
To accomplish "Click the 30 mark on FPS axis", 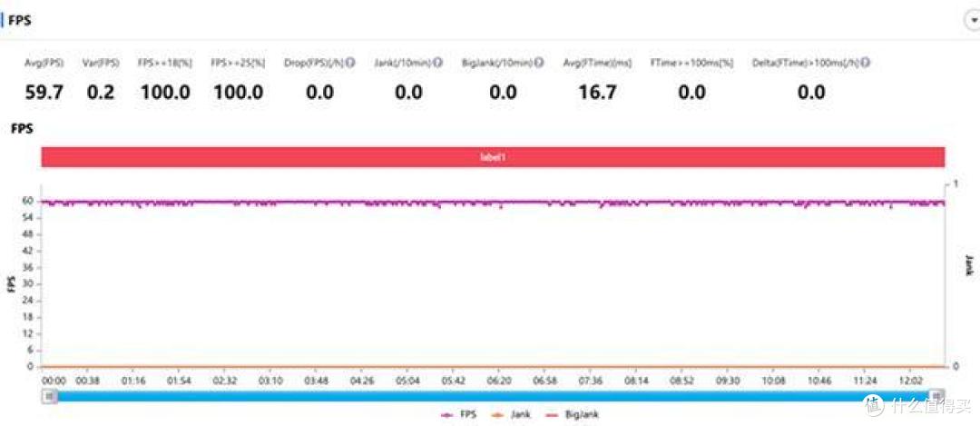I will click(x=29, y=283).
